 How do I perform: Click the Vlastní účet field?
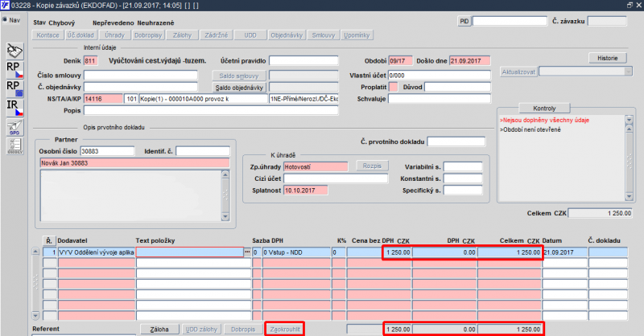(x=439, y=75)
